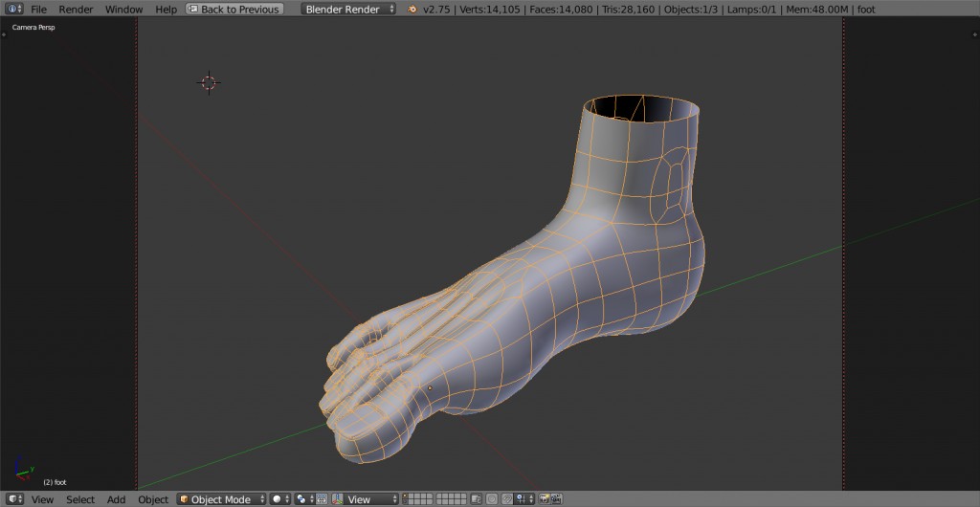The image size is (980, 507).
Task: Click the top-right viewport region expander
Action: click(x=975, y=33)
